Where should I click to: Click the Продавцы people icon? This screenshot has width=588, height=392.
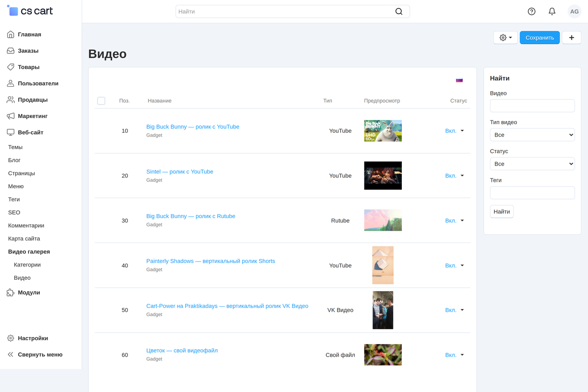[x=11, y=99]
